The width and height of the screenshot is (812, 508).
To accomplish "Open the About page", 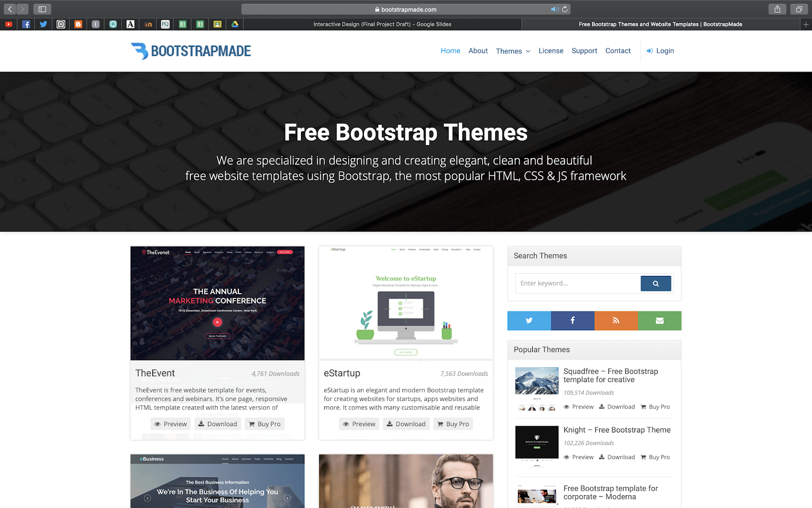I will pos(478,51).
